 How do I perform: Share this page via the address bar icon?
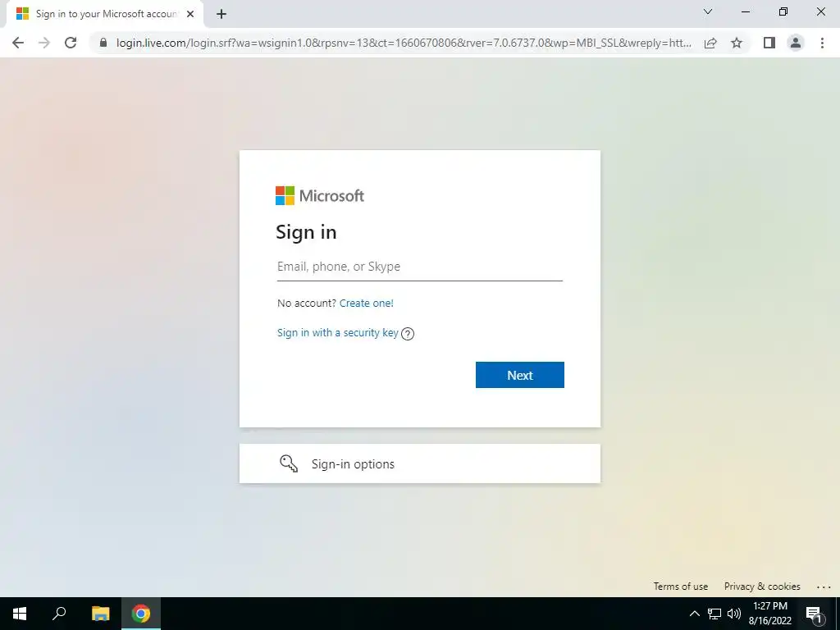pos(710,43)
